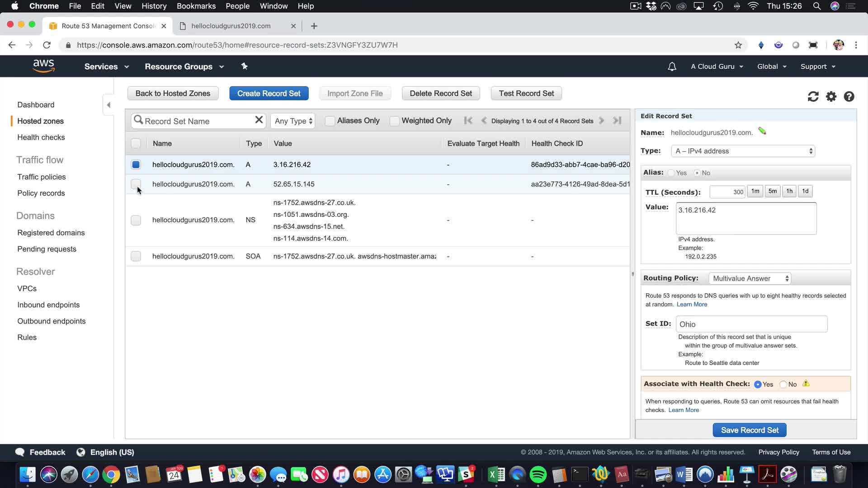Click the health check warning icon

click(806, 384)
